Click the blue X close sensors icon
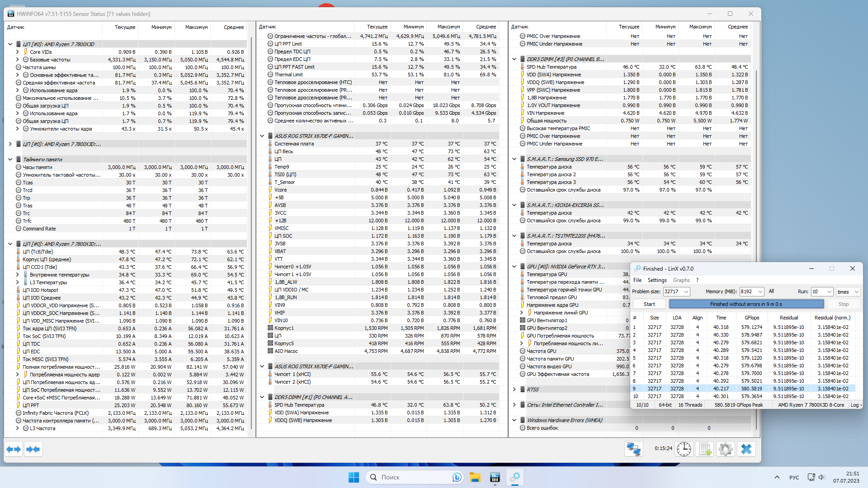Viewport: 868px width, 488px height. 746,449
